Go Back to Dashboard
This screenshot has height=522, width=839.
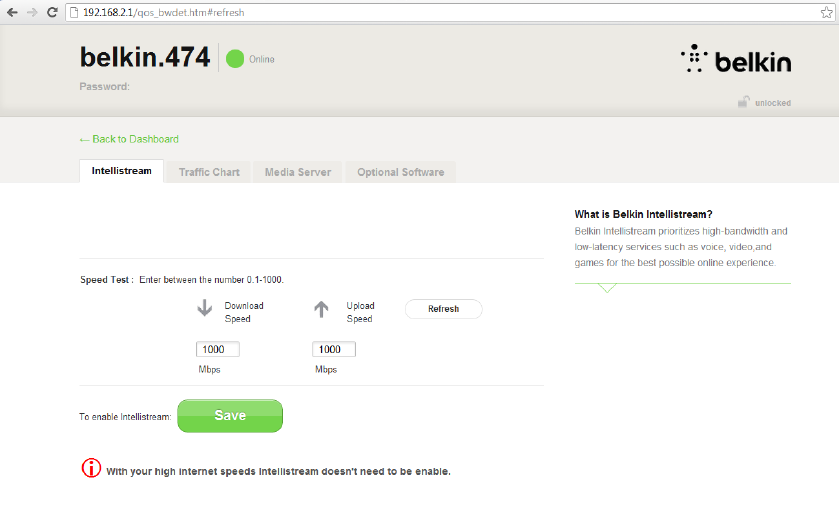pyautogui.click(x=129, y=139)
